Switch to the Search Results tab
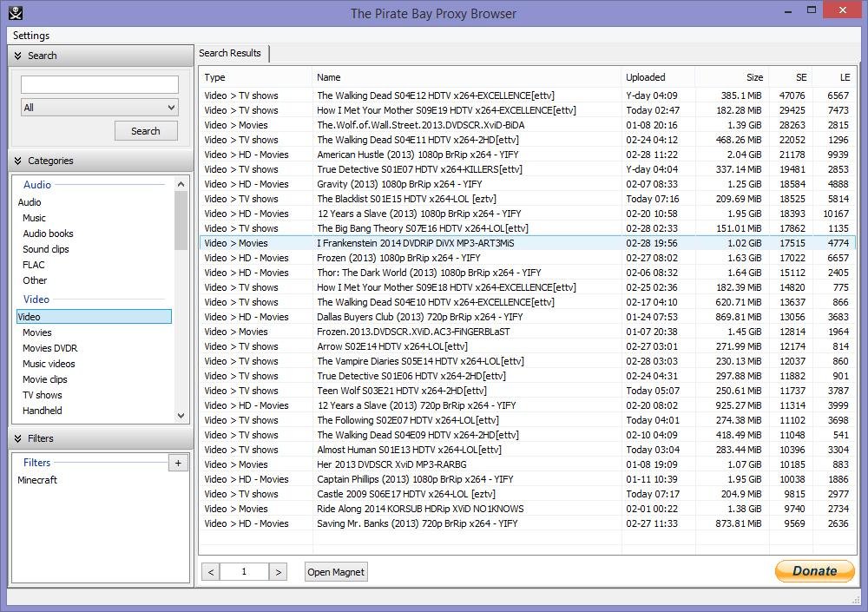Screen dimensions: 868x612 point(230,53)
